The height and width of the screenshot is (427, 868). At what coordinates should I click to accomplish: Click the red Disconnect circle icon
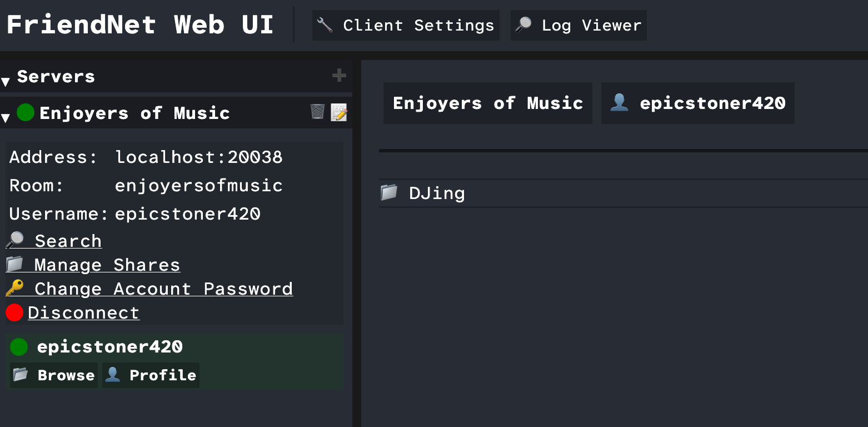[x=14, y=312]
